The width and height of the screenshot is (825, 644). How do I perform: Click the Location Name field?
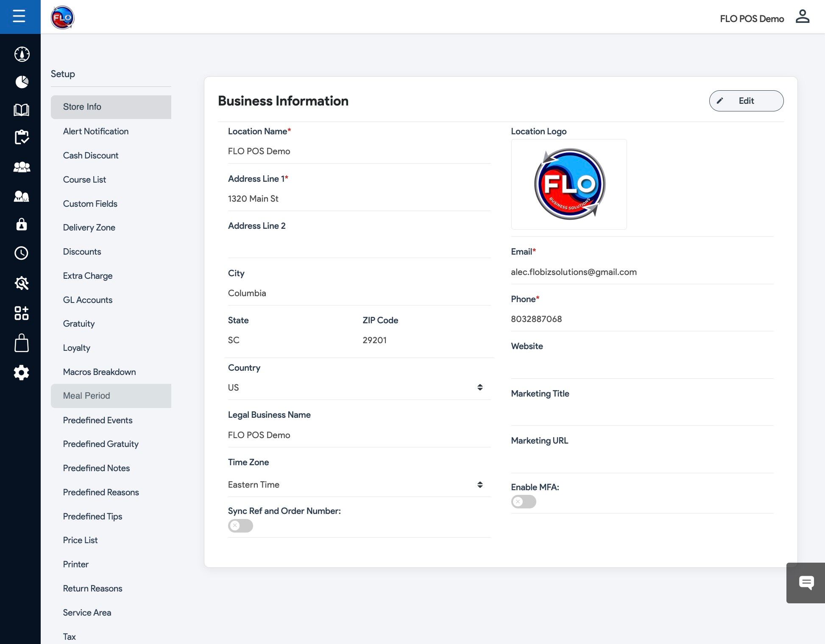click(x=358, y=151)
